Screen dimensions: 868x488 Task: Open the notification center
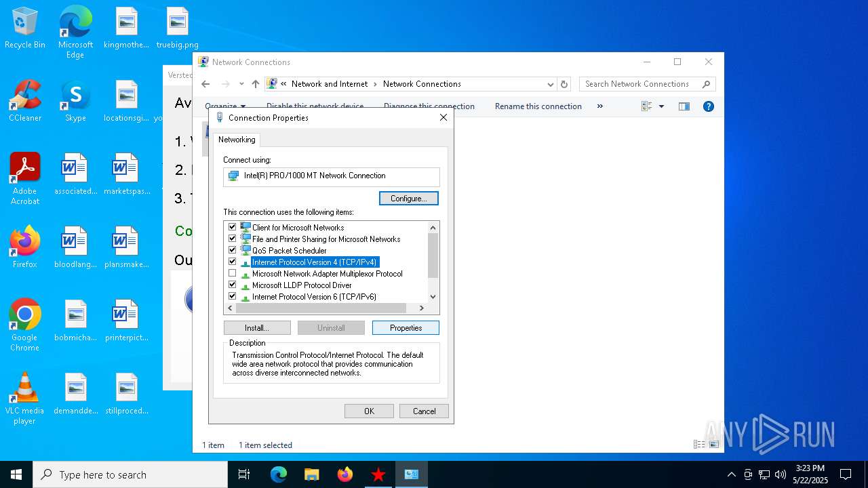pyautogui.click(x=846, y=474)
